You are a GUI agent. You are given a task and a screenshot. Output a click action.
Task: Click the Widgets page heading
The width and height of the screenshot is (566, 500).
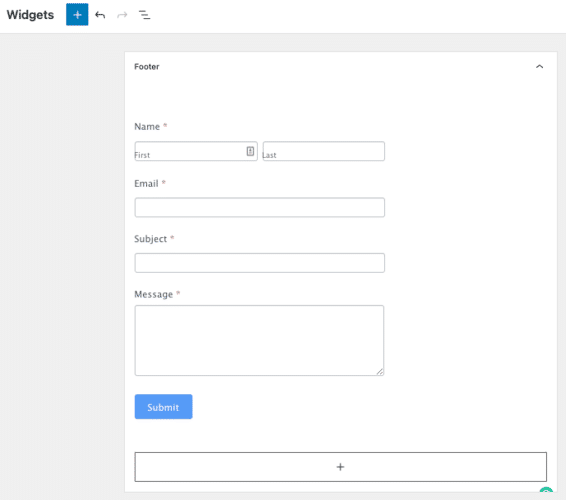30,15
